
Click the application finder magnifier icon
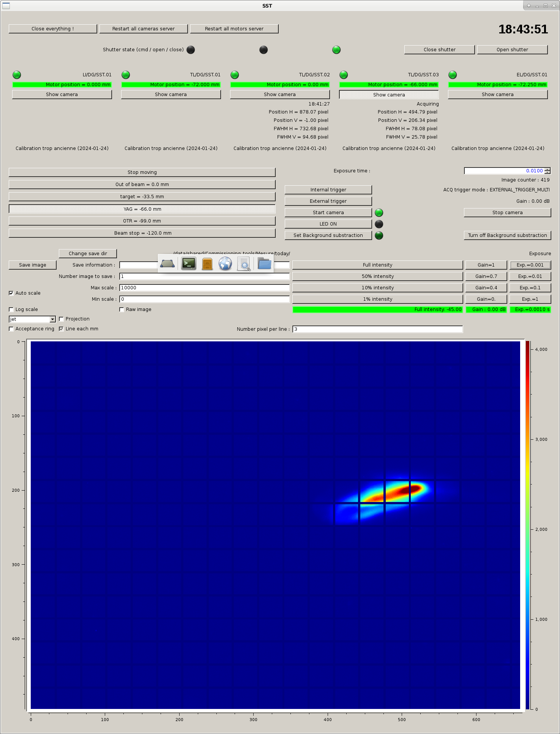pos(244,264)
